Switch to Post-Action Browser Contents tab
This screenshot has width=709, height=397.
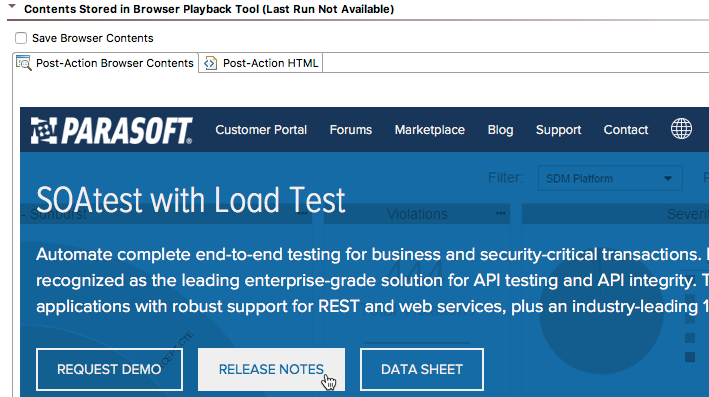105,63
